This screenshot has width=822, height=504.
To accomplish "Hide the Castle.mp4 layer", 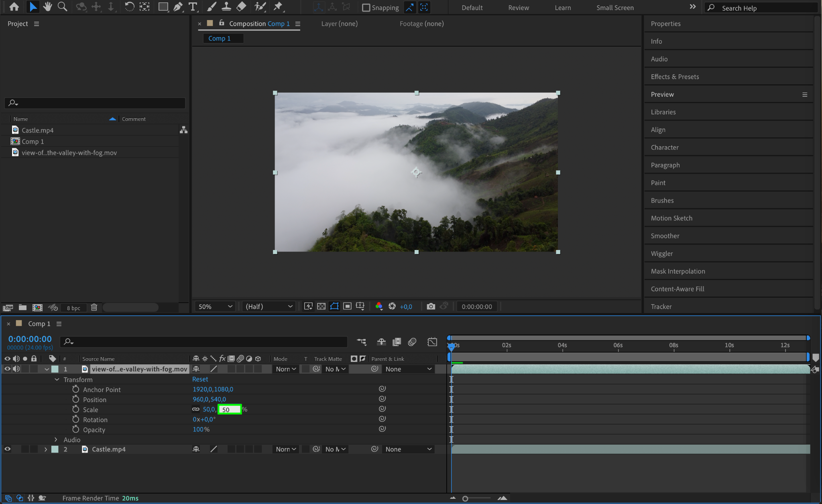I will [x=7, y=449].
